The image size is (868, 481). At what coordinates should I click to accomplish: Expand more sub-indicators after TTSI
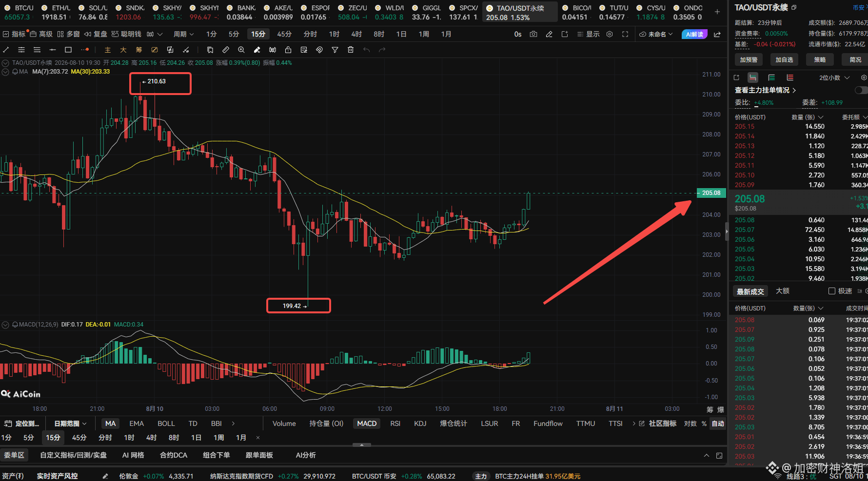634,423
